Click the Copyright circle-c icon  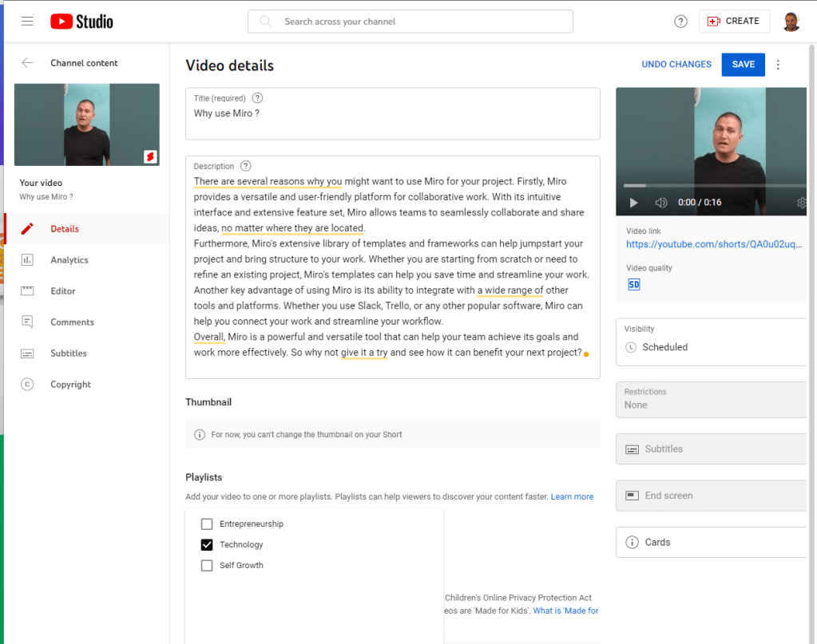pyautogui.click(x=27, y=384)
